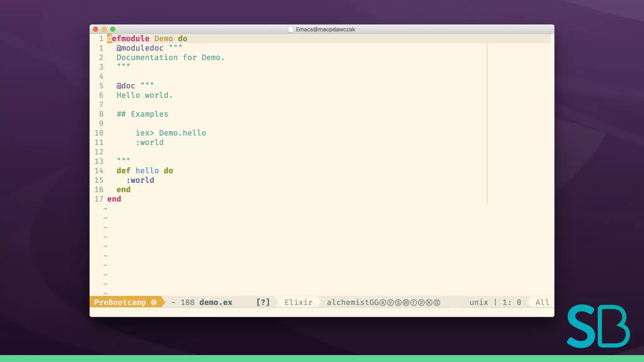Click the green zoom window button

coord(113,29)
